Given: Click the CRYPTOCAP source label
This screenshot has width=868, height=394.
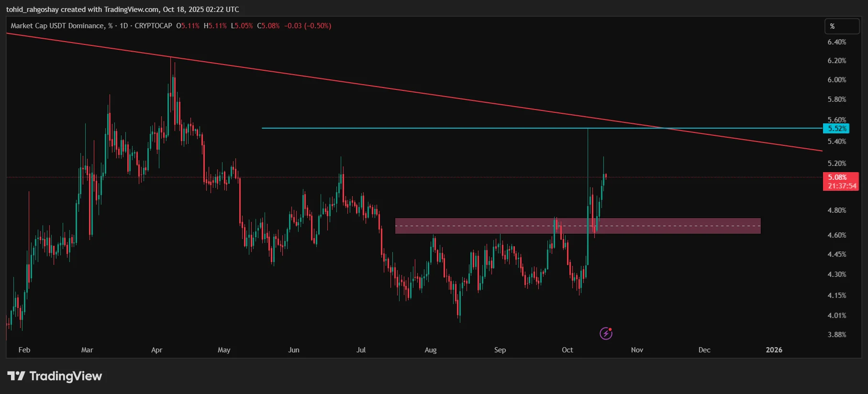Looking at the screenshot, I should pyautogui.click(x=153, y=26).
